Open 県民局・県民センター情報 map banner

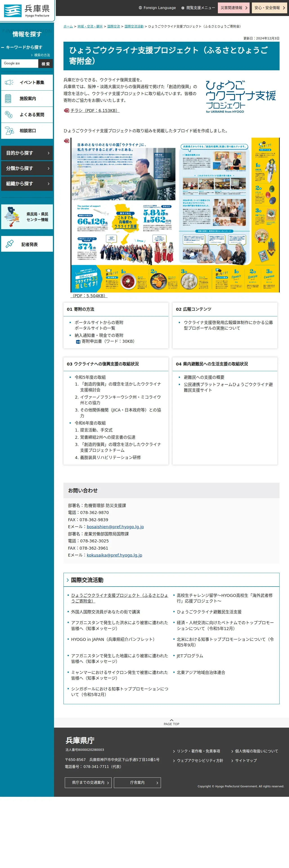point(27,217)
